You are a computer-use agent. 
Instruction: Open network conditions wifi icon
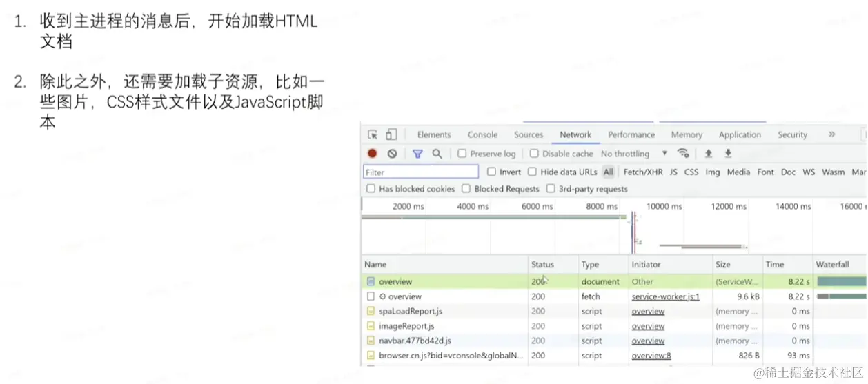(683, 153)
